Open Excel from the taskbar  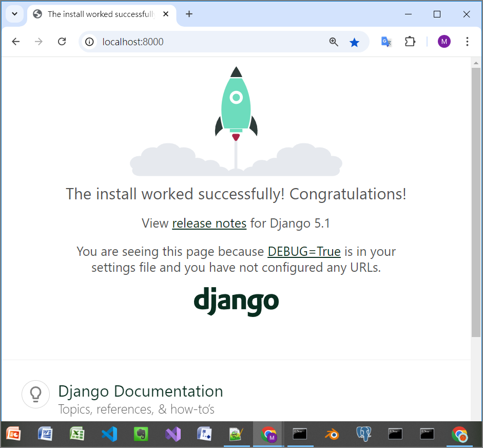pos(77,434)
